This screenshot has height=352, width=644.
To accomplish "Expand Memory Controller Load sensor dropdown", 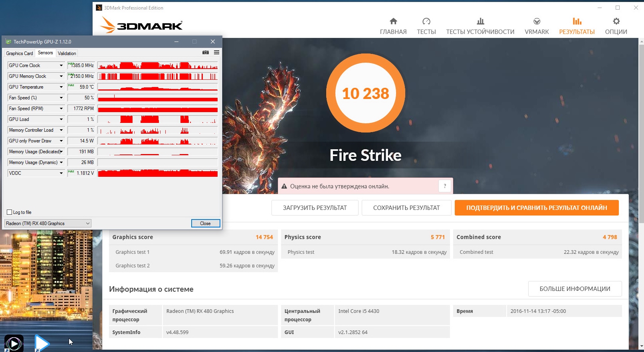I will [61, 130].
